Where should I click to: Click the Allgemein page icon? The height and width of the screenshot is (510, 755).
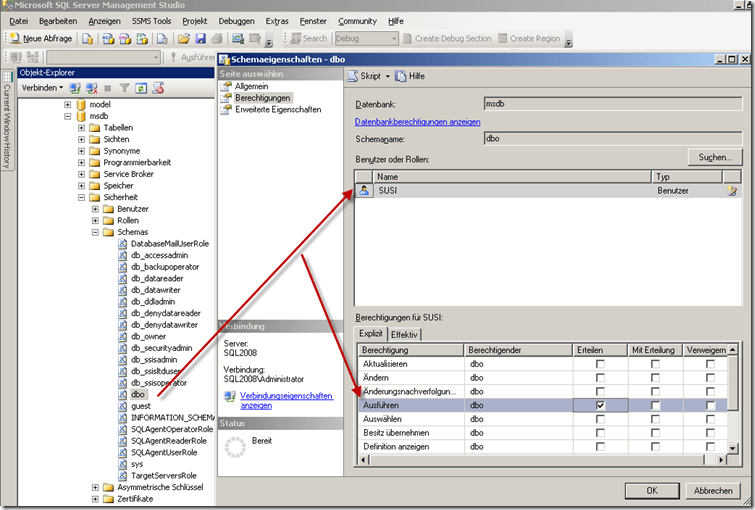coord(226,86)
